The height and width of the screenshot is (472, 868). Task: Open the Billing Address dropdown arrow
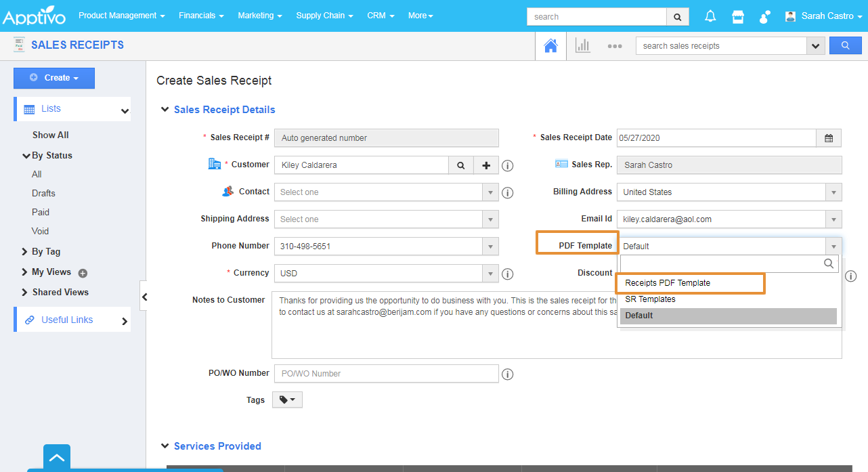pyautogui.click(x=833, y=192)
